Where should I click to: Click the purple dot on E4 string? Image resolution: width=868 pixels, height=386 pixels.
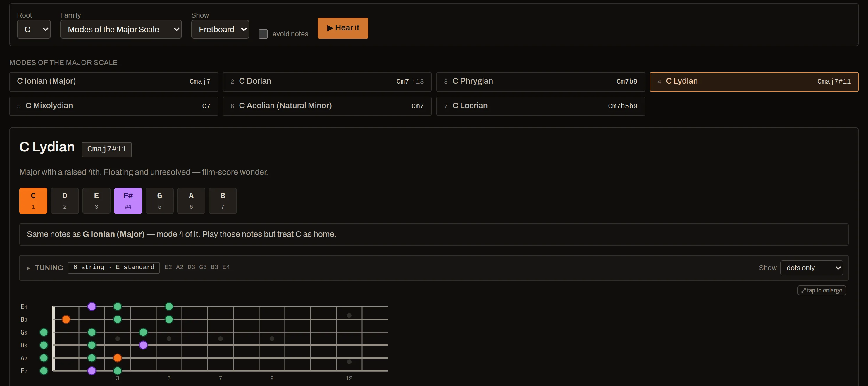(92, 306)
